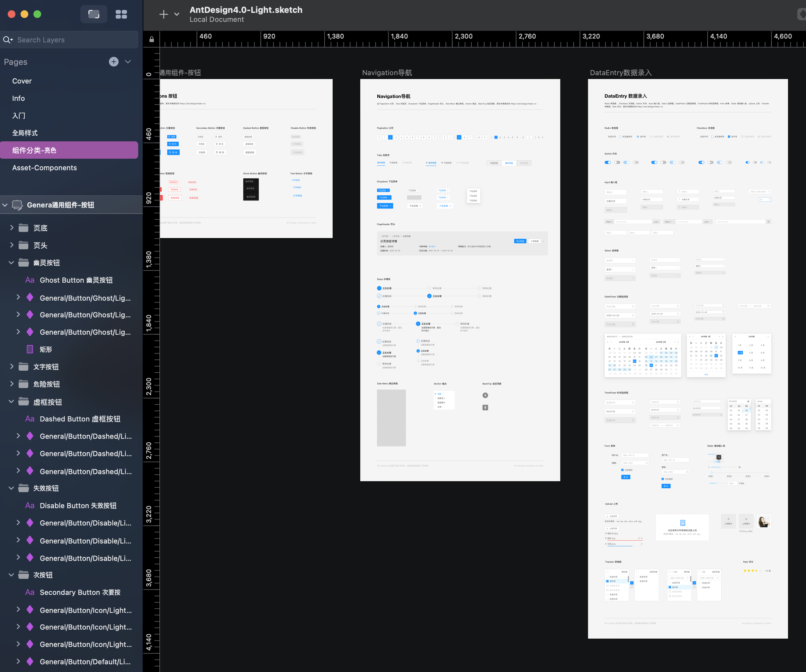The image size is (806, 672).
Task: Click the Insert plus icon in toolbar
Action: [164, 14]
